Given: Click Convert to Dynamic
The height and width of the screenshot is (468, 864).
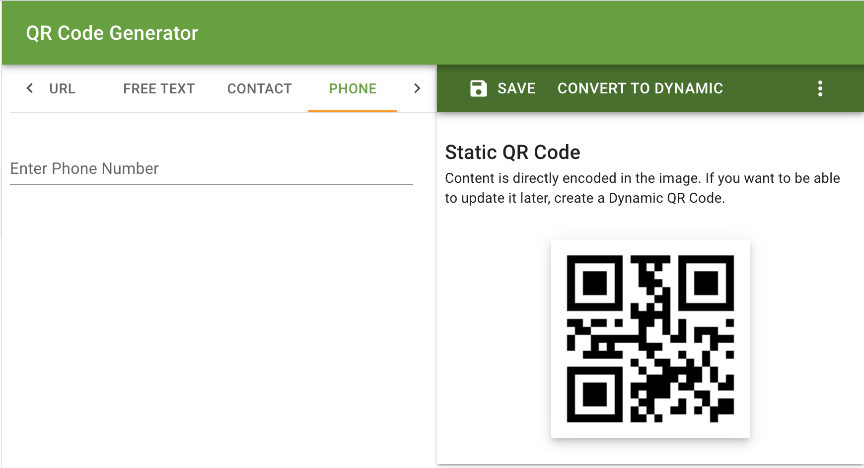Looking at the screenshot, I should (640, 88).
